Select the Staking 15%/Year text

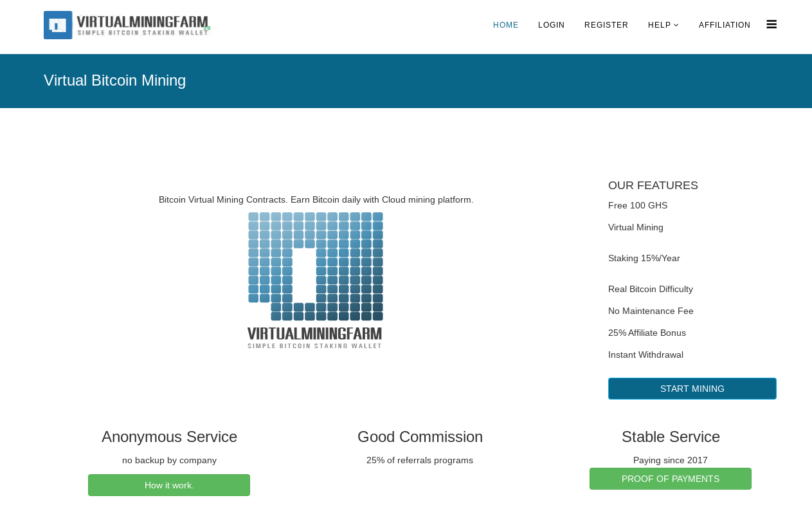644,259
